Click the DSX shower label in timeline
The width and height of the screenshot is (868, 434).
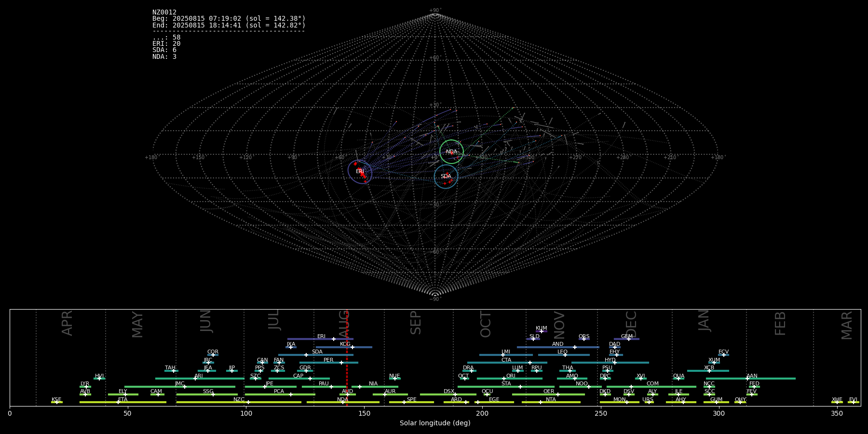pyautogui.click(x=449, y=392)
